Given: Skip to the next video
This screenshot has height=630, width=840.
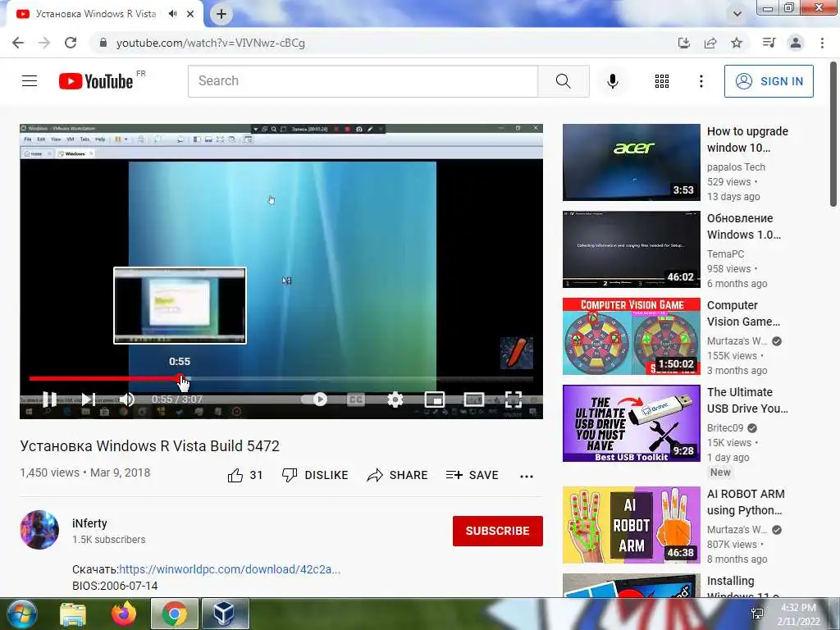Looking at the screenshot, I should click(89, 399).
